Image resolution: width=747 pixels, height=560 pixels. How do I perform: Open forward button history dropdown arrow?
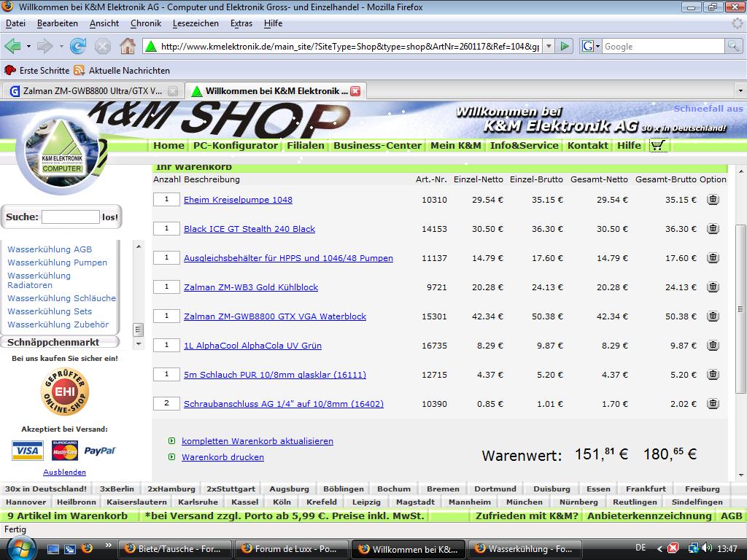(61, 46)
